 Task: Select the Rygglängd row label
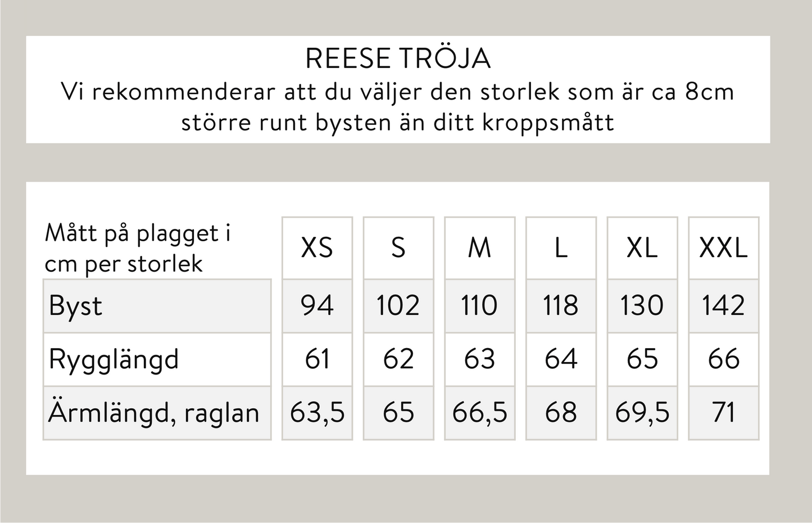[114, 359]
